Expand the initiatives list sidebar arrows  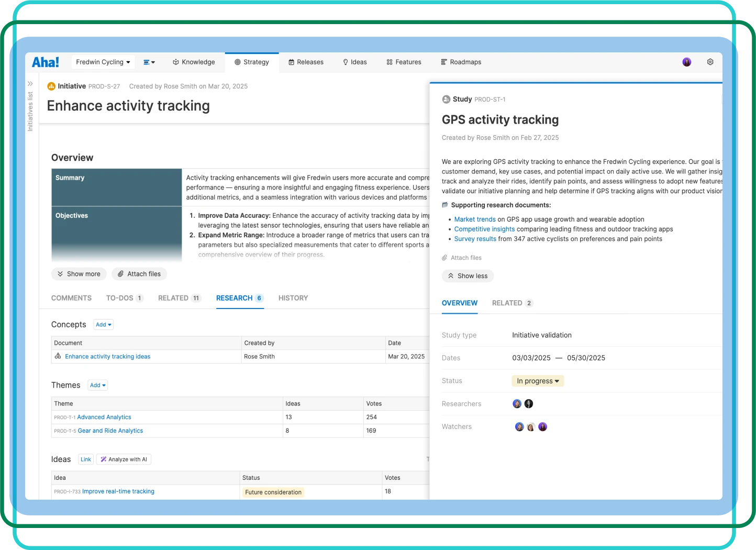click(30, 84)
